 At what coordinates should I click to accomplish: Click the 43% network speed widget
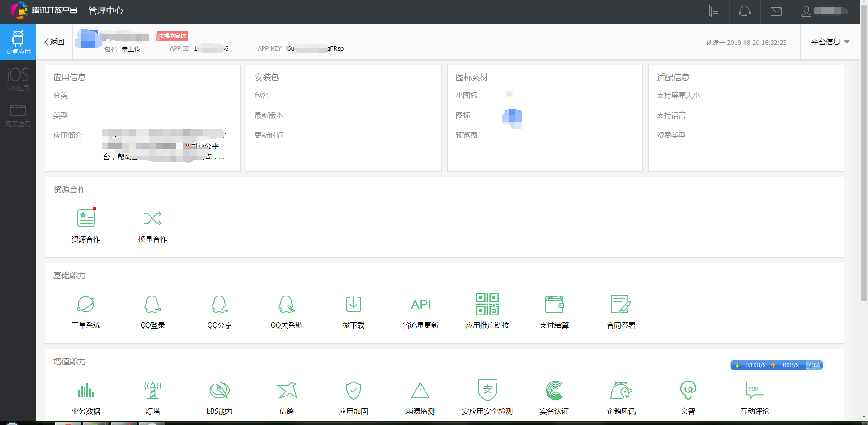777,365
